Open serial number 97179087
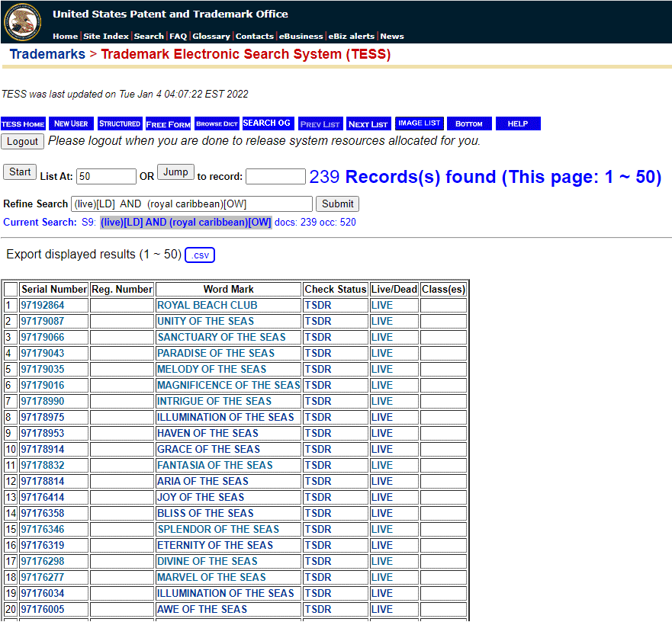Screen dimensions: 672x622 [43, 321]
